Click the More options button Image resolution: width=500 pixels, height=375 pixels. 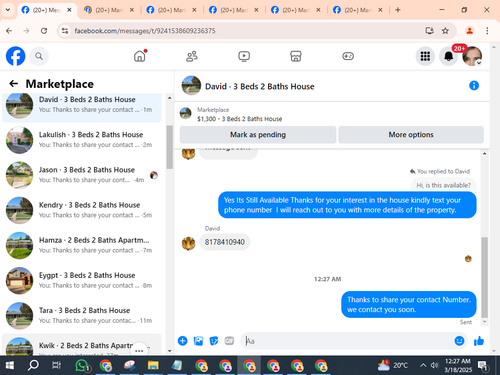click(411, 135)
